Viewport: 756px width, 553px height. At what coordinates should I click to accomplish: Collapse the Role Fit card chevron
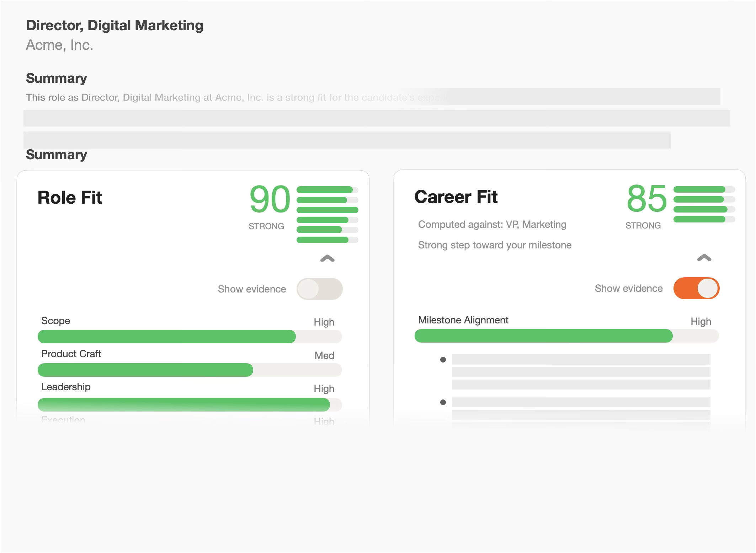coord(327,258)
